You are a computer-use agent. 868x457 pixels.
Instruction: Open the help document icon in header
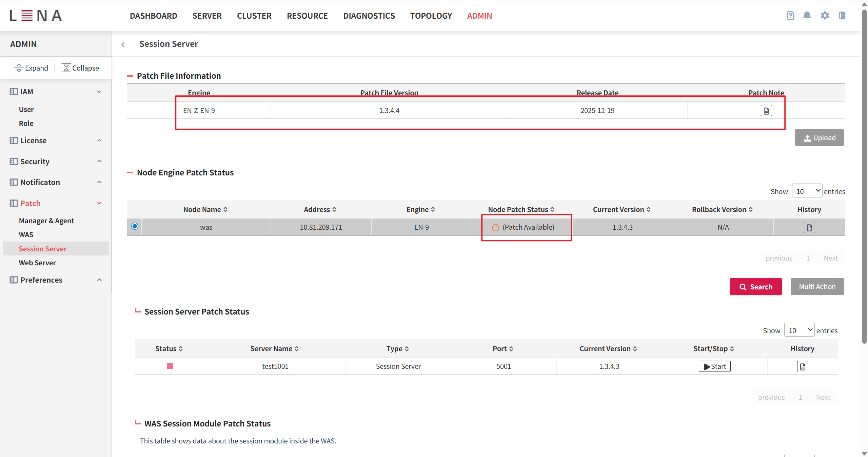[x=790, y=16]
